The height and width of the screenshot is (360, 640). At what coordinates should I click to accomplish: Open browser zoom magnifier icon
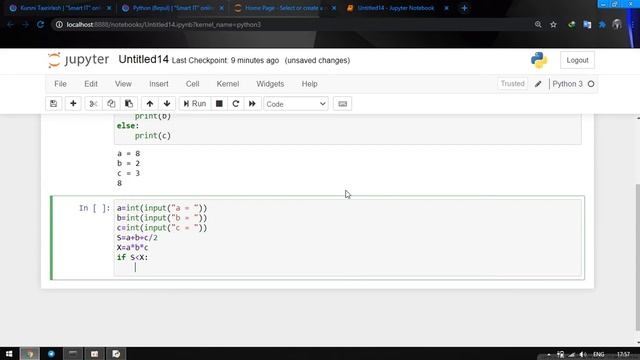click(x=538, y=24)
